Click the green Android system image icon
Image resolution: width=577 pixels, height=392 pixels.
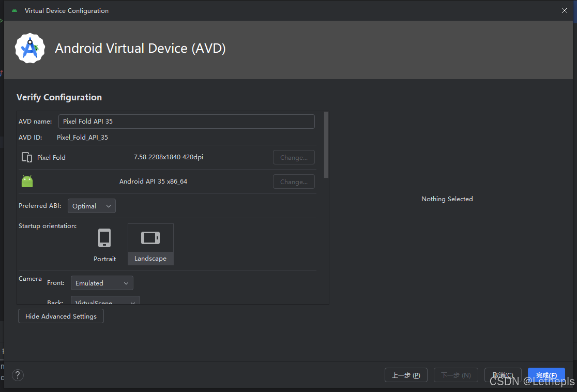point(27,181)
